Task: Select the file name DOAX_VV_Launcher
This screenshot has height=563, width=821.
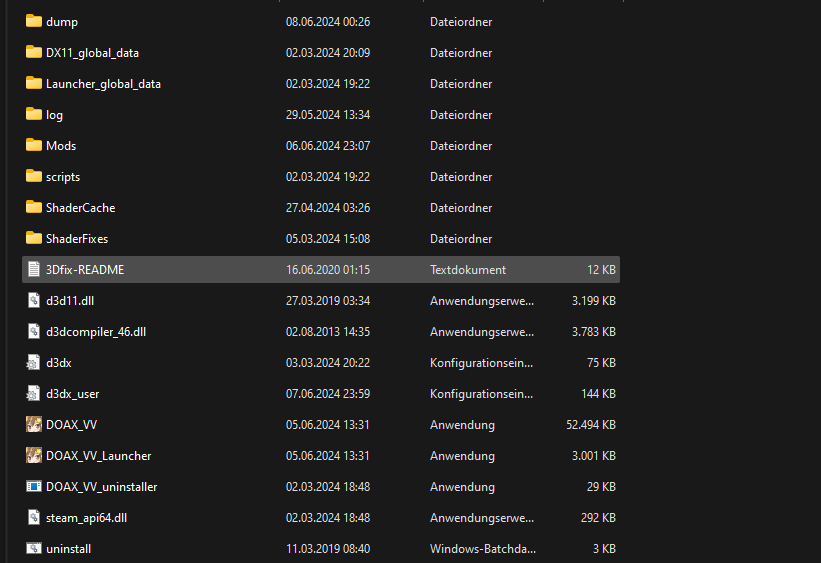Action: pyautogui.click(x=98, y=456)
